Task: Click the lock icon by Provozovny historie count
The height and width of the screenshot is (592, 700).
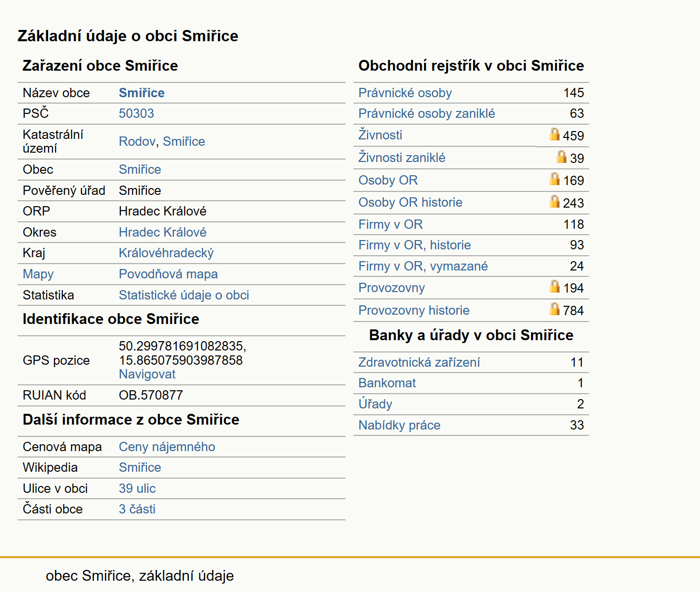Action: (x=555, y=309)
